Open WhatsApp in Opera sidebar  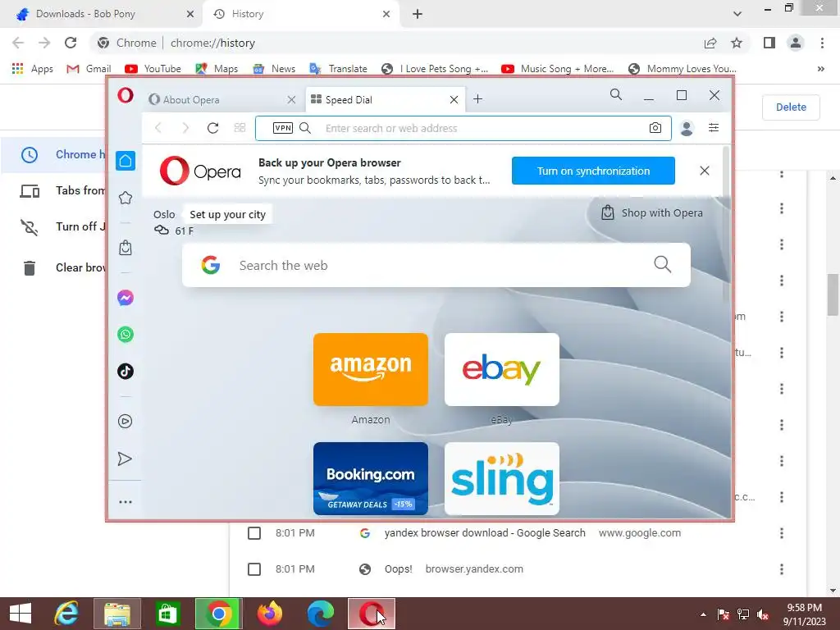tap(126, 335)
